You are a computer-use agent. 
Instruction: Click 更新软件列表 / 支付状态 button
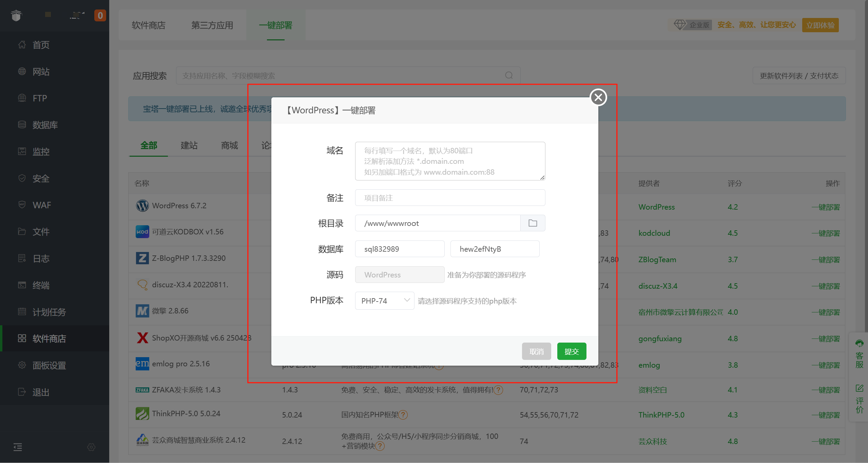(x=799, y=75)
